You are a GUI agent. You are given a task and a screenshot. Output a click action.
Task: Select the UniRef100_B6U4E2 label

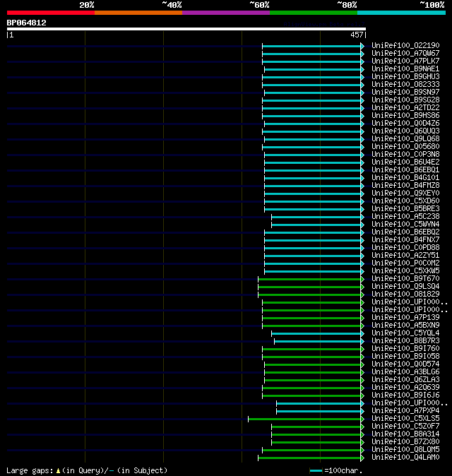point(405,162)
